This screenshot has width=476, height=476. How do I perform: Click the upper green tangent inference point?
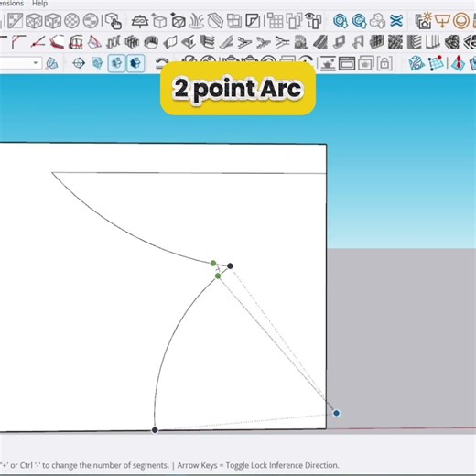(213, 263)
